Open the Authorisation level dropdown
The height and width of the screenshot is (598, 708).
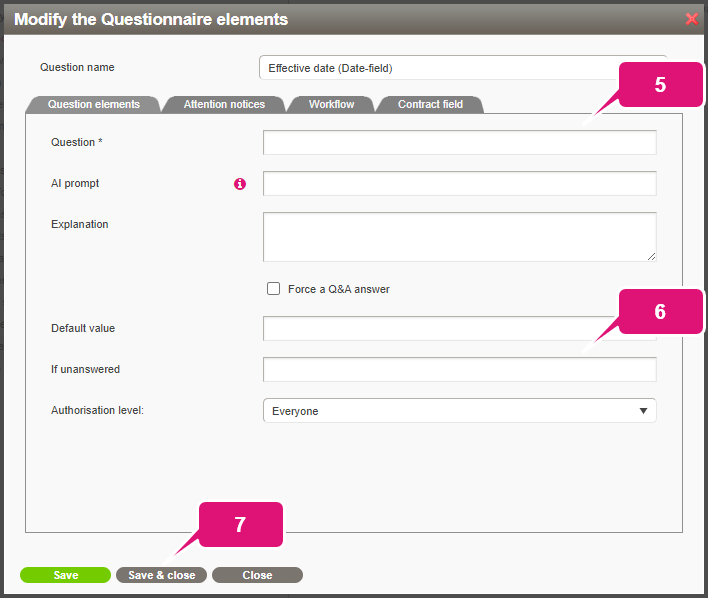tap(459, 411)
